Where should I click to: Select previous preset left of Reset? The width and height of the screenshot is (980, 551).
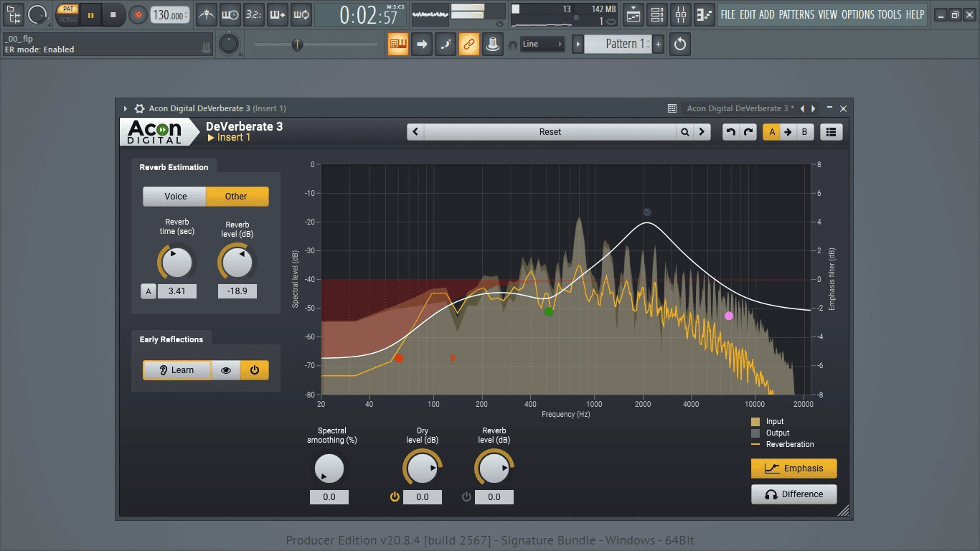coord(415,132)
